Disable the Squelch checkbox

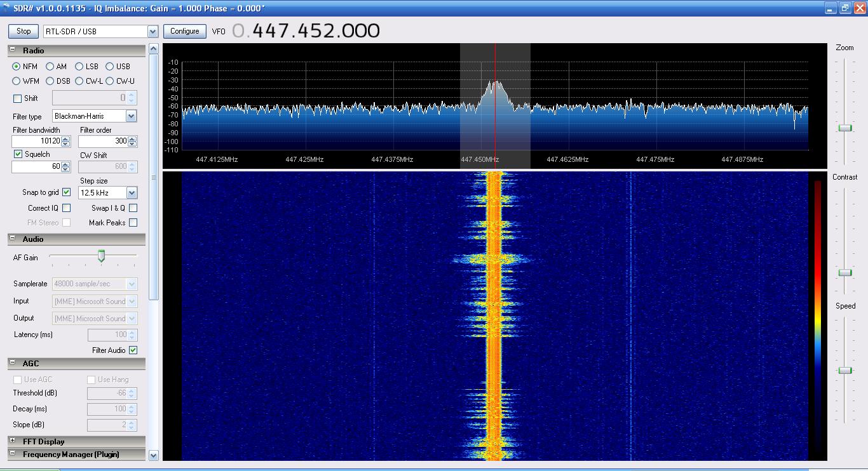pos(18,154)
